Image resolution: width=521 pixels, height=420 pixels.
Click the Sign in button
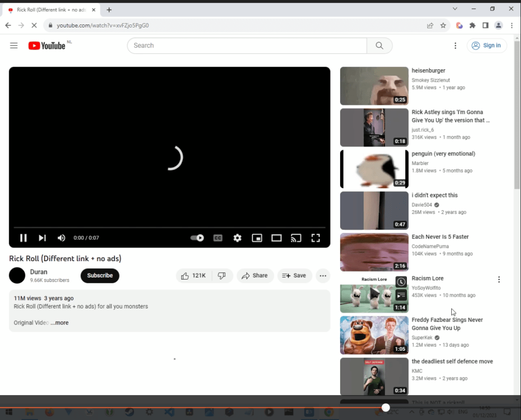click(486, 46)
